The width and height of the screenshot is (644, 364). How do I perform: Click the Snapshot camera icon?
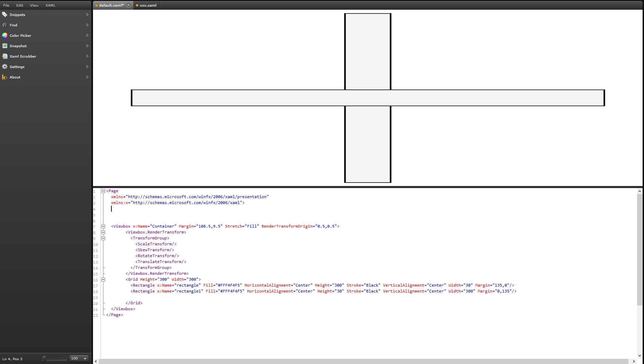tap(5, 46)
